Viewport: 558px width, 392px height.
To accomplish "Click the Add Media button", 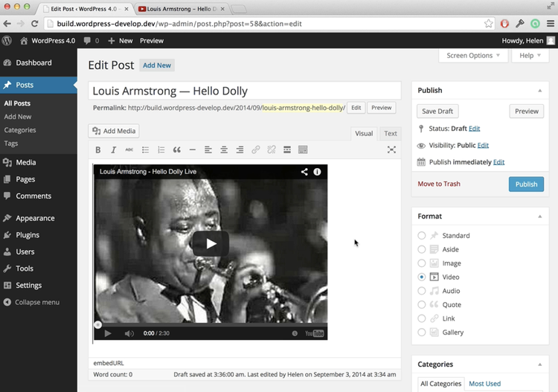I will click(x=114, y=131).
